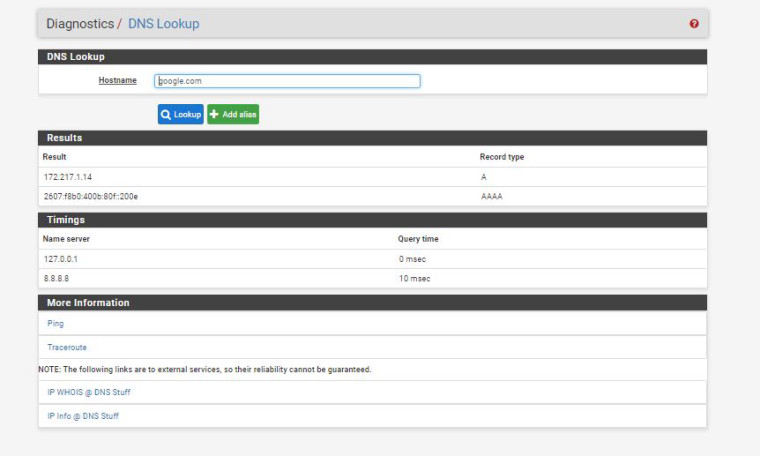Click the NOTE about external services text
This screenshot has height=456, width=760.
[205, 369]
